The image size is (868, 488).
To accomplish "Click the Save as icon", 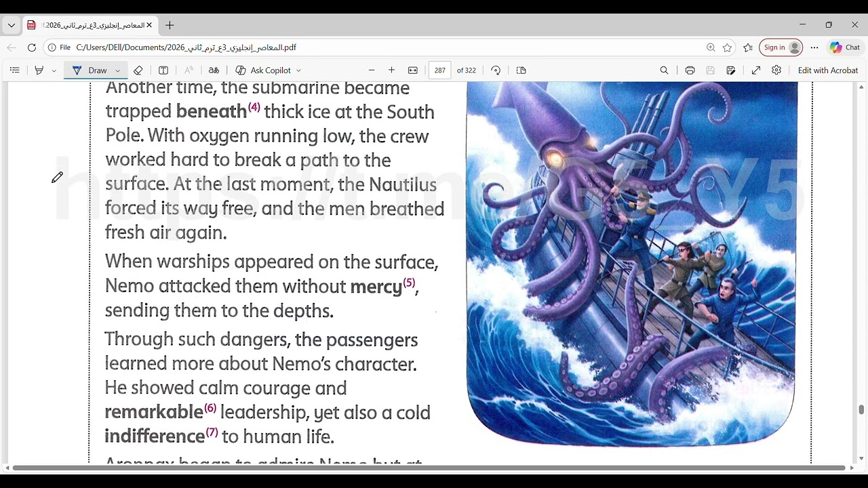I will coord(730,70).
